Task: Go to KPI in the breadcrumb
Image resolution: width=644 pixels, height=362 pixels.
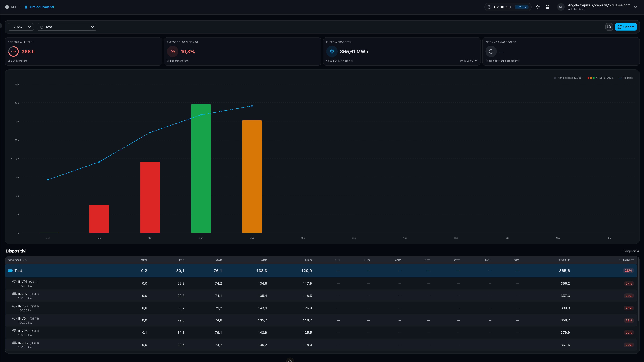Action: (x=13, y=7)
